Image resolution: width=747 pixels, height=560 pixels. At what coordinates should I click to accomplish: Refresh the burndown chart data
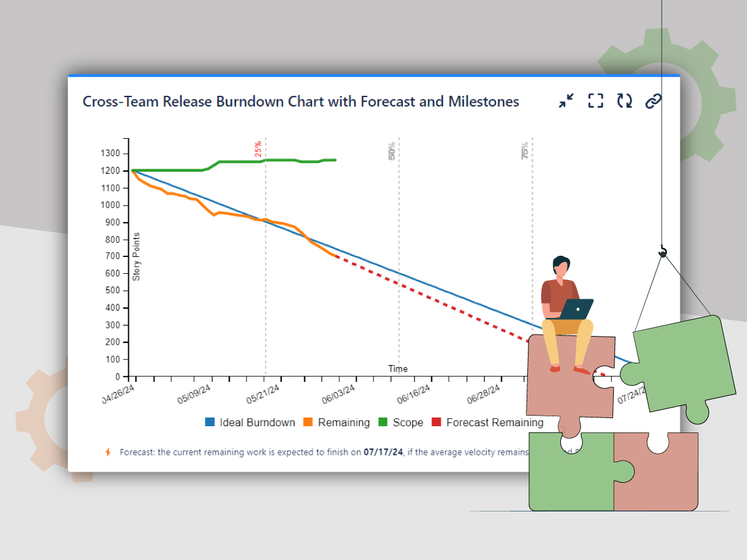(x=624, y=101)
